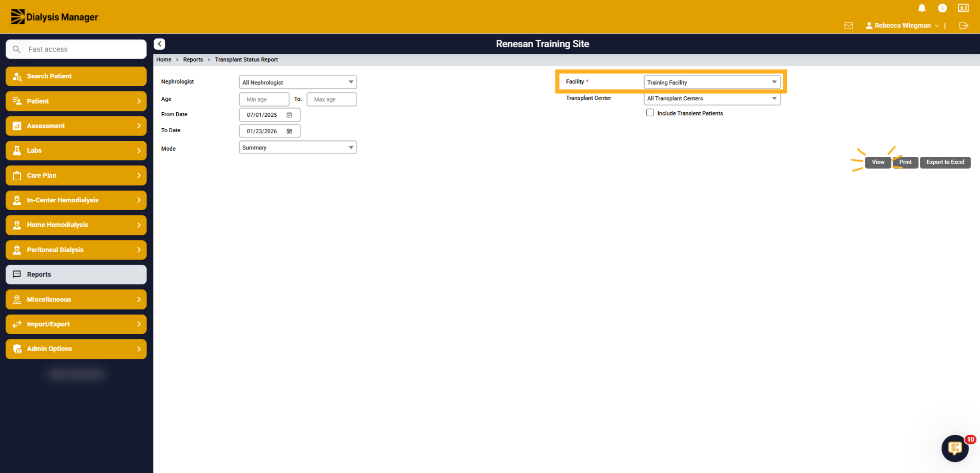The width and height of the screenshot is (980, 473).
Task: Select Reports in the sidebar
Action: [x=76, y=274]
